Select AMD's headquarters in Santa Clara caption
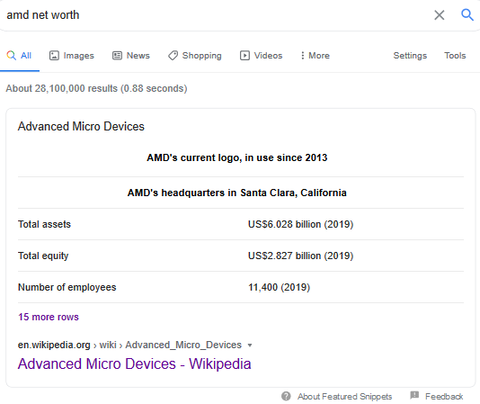Viewport: 480px width, 404px height. coord(237,193)
